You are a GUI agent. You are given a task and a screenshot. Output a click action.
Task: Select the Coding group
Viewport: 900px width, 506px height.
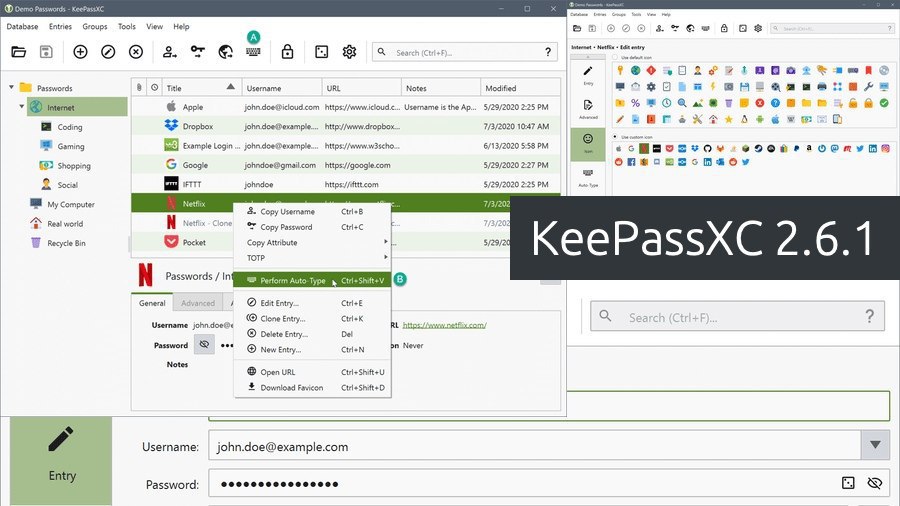[69, 127]
